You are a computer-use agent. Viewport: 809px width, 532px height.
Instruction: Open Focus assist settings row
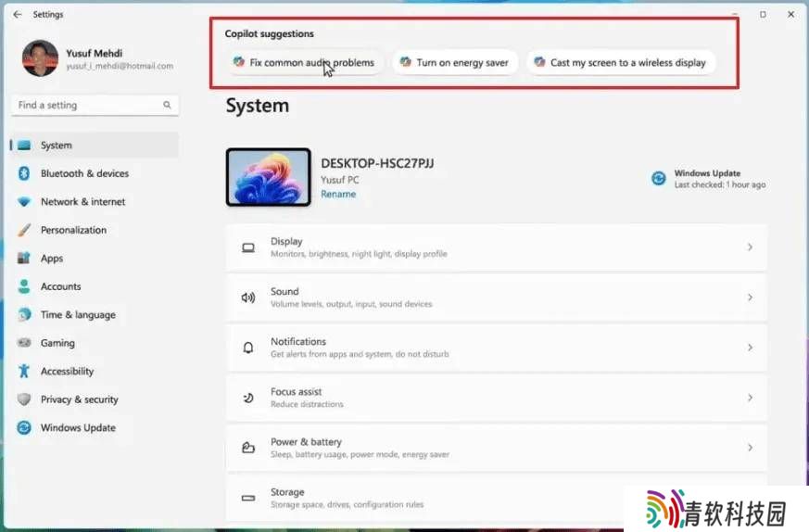tap(497, 398)
